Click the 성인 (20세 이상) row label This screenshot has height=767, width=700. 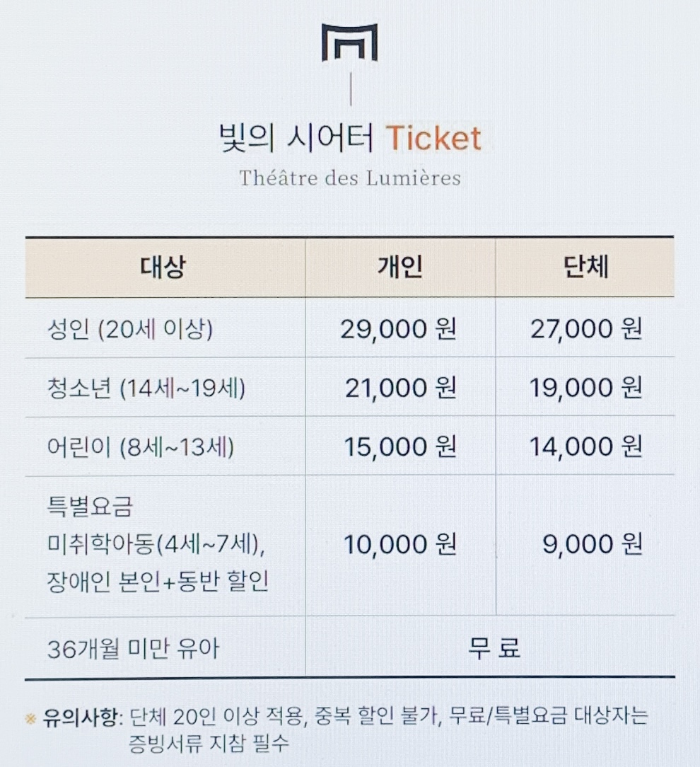(130, 329)
